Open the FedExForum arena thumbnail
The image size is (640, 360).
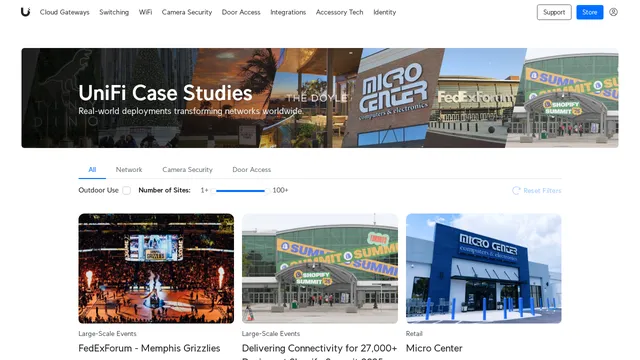pyautogui.click(x=156, y=268)
